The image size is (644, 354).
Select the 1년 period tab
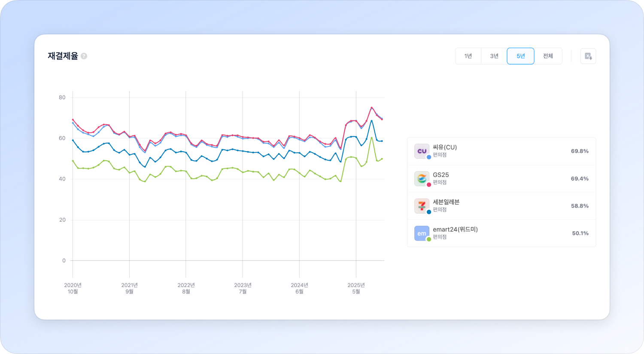(x=468, y=56)
